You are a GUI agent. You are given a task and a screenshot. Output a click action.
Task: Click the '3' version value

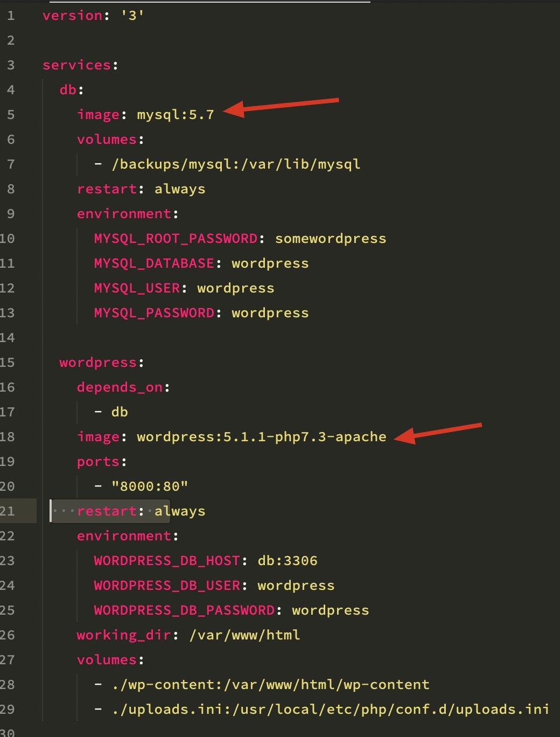pos(132,16)
